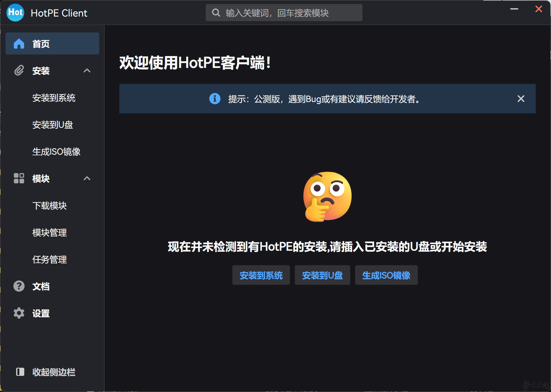
Task: Open the 设置 sidebar entry
Action: point(52,313)
